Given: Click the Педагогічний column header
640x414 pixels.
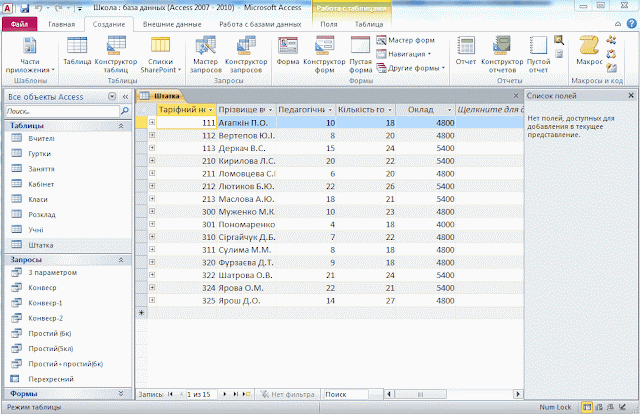Looking at the screenshot, I should point(305,109).
